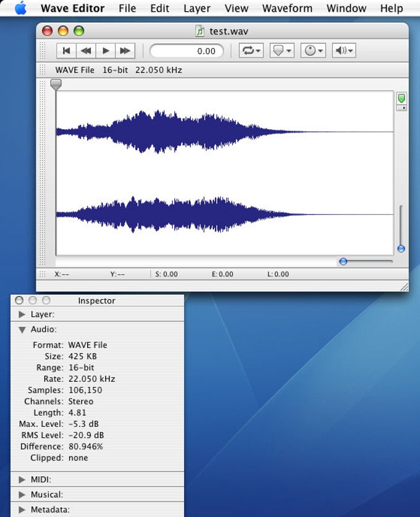Click the RMS Level value -20.9 dB
This screenshot has width=420, height=517.
(86, 435)
